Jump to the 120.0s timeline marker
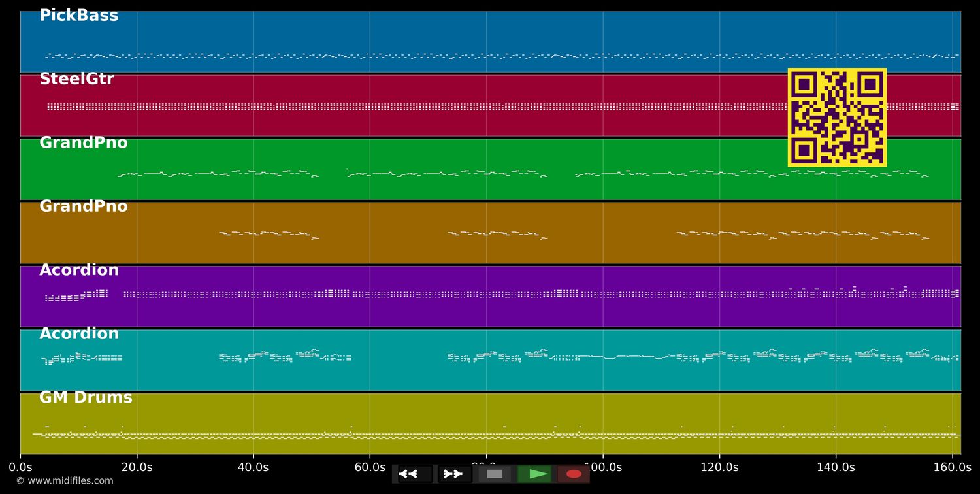The height and width of the screenshot is (494, 980). (x=719, y=467)
